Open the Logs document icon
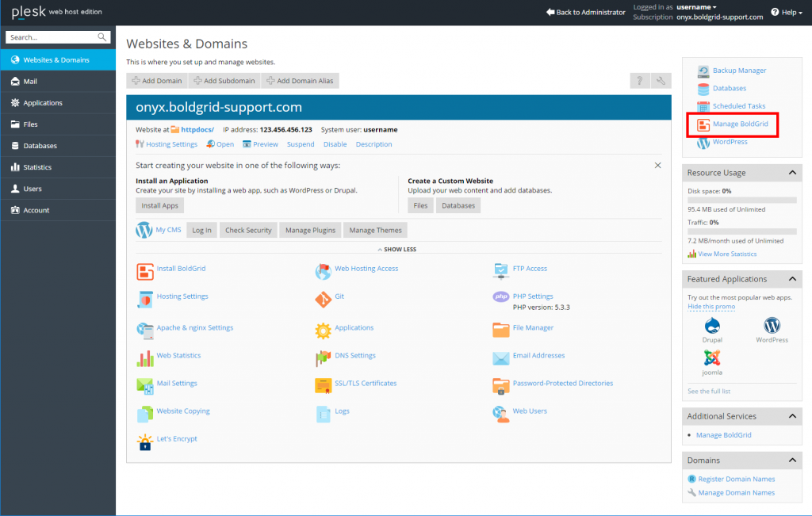The height and width of the screenshot is (516, 812). (324, 415)
